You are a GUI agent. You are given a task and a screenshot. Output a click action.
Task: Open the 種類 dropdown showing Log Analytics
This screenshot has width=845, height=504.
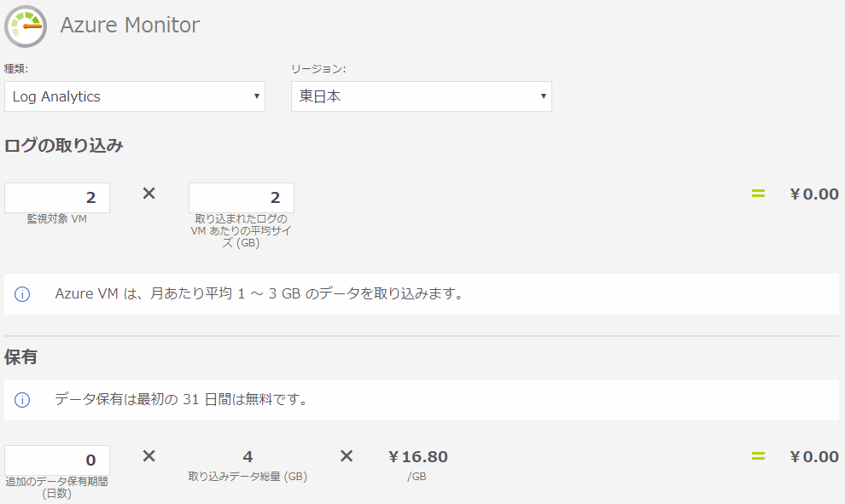pos(135,96)
